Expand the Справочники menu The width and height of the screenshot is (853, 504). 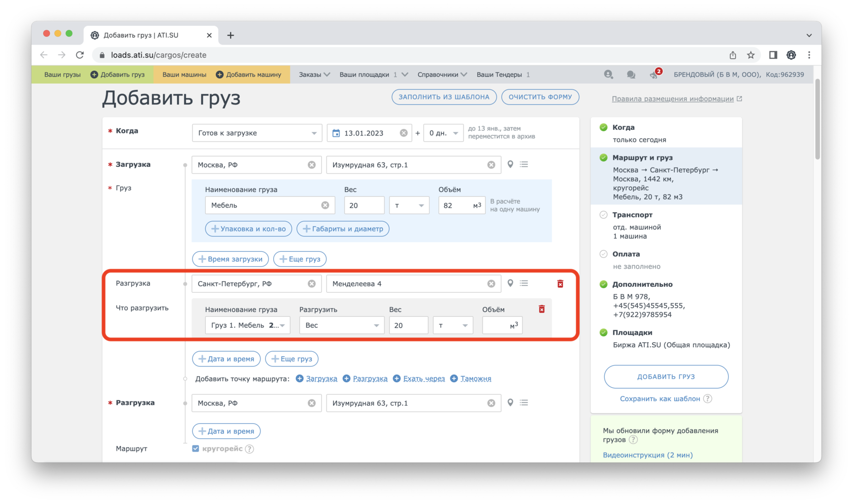(x=442, y=75)
